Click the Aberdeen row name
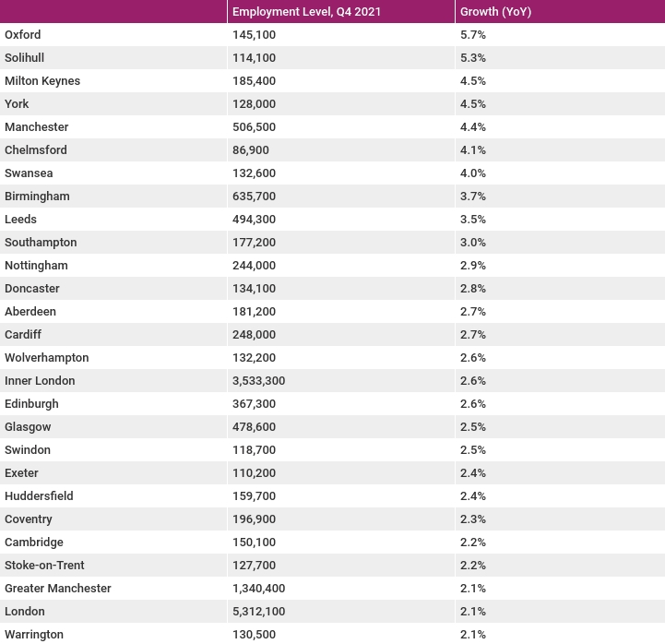 pos(30,311)
